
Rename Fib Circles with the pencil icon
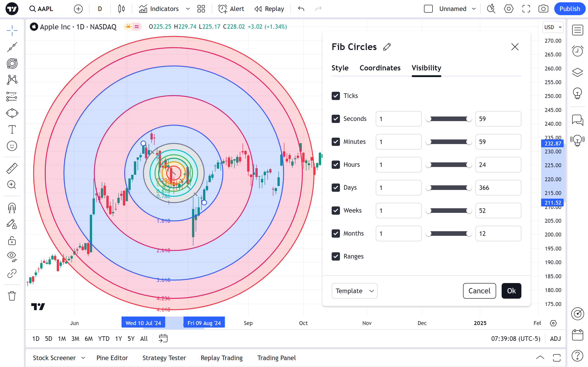tap(387, 47)
